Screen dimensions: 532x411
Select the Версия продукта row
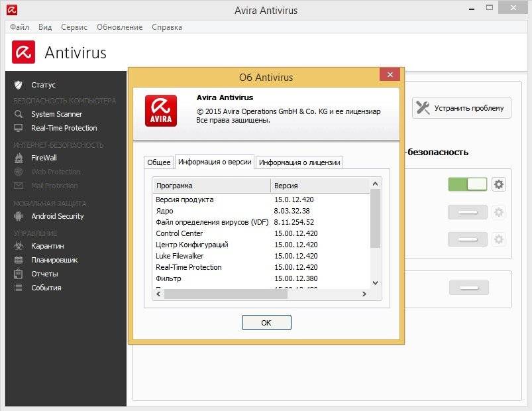261,200
